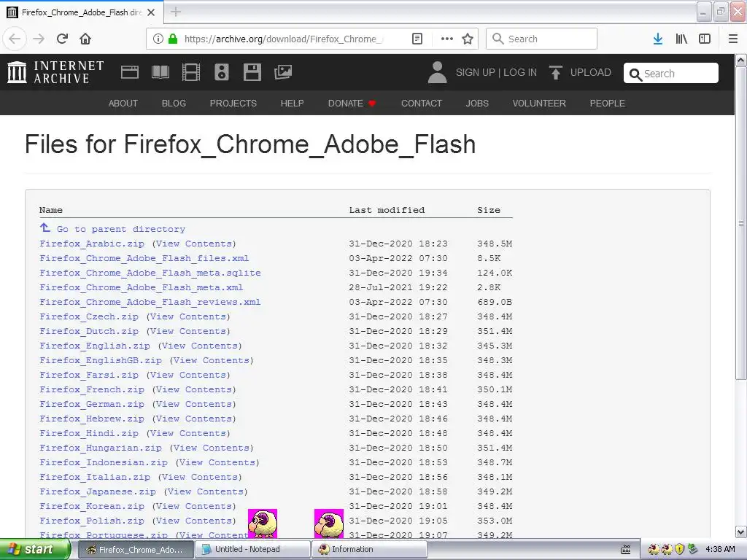Click the browser Back arrow button
This screenshot has width=747, height=560.
pos(15,39)
